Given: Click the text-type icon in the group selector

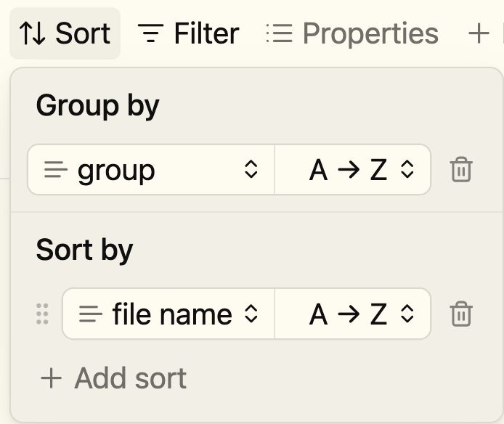Looking at the screenshot, I should [x=56, y=170].
